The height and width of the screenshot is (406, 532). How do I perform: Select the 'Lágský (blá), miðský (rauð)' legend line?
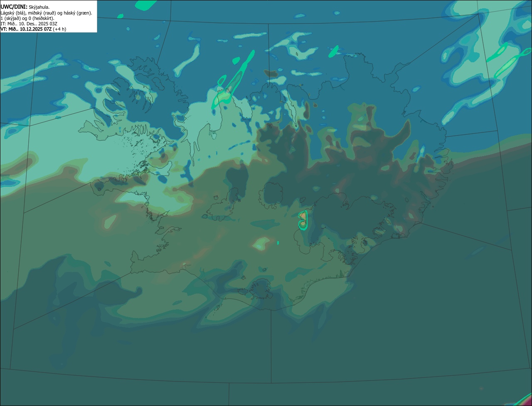point(47,12)
